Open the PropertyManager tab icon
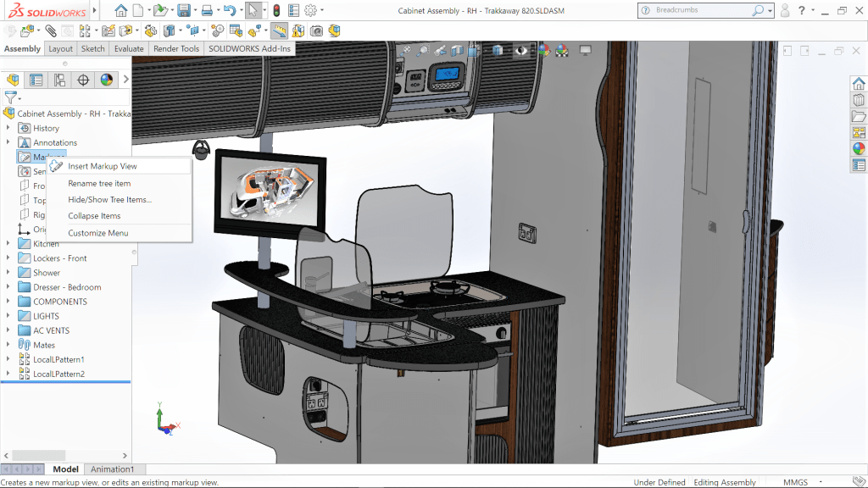This screenshot has height=488, width=868. (36, 80)
